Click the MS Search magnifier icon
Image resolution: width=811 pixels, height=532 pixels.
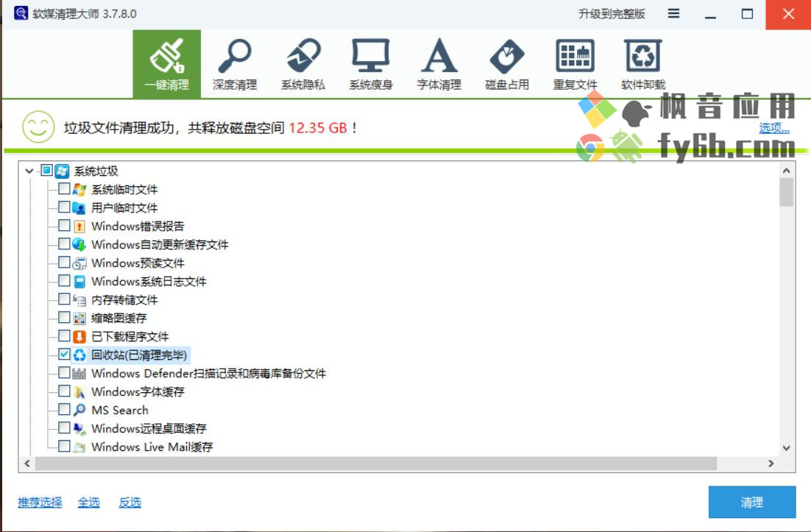coord(79,410)
